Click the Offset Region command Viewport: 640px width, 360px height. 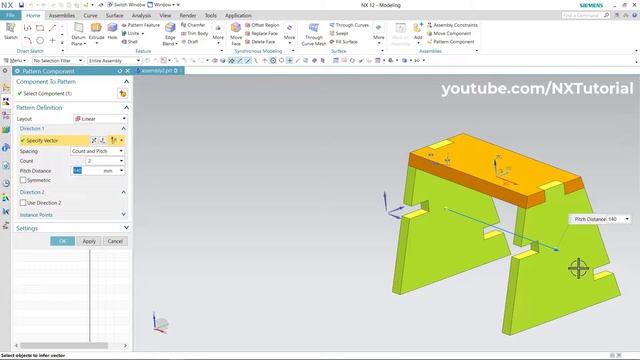[x=262, y=25]
